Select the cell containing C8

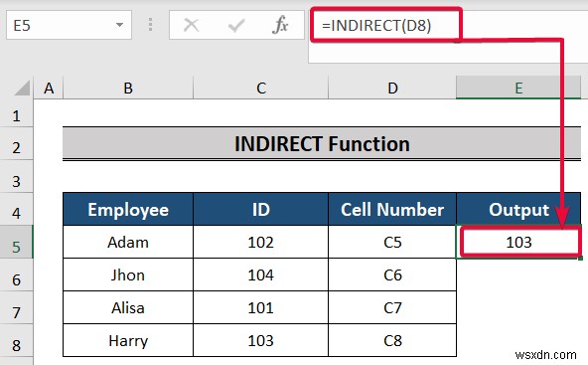392,340
